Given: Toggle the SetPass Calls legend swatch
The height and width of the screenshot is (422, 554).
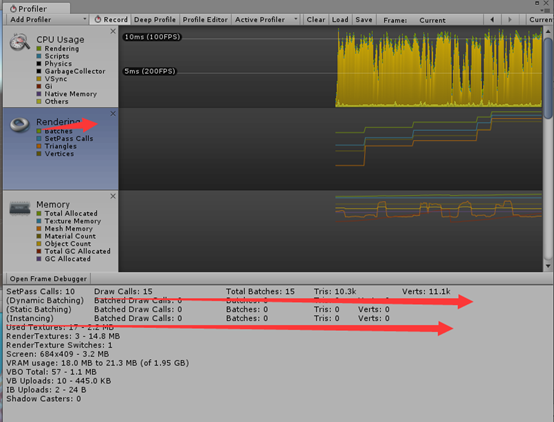Looking at the screenshot, I should point(39,139).
